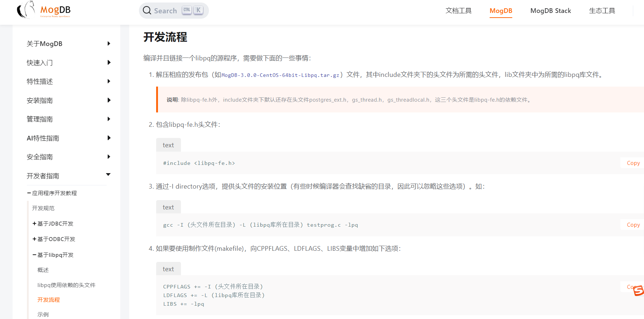Open the 安装指南 sidebar entry
Image resolution: width=644 pixels, height=319 pixels.
[x=40, y=101]
